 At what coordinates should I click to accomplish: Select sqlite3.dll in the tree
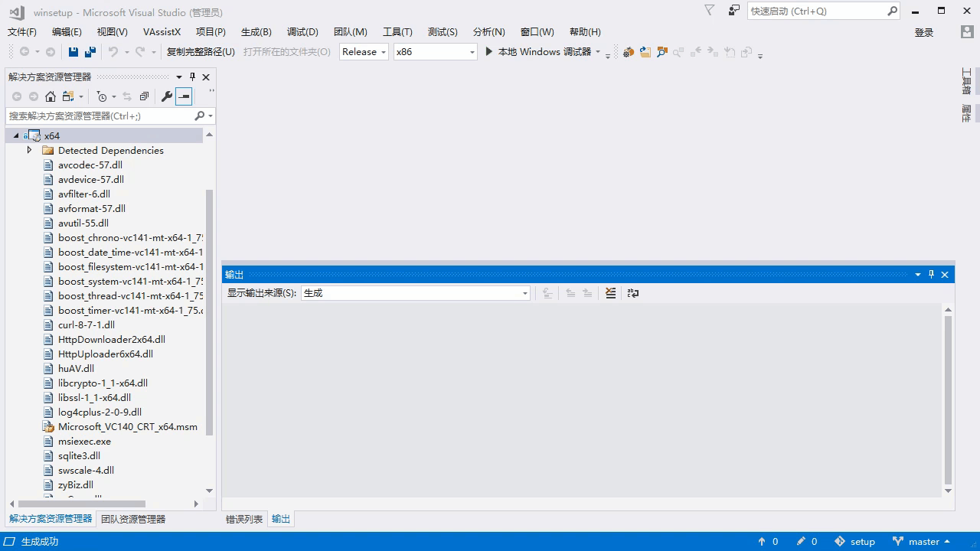click(x=79, y=456)
